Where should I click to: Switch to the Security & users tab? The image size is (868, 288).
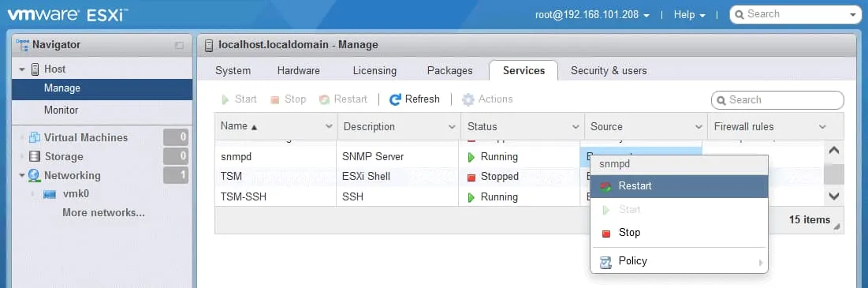(609, 71)
